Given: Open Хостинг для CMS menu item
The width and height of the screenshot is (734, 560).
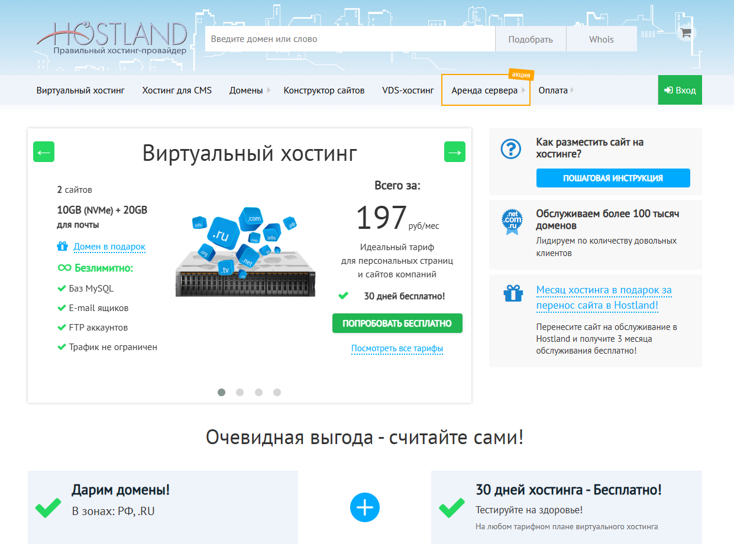Looking at the screenshot, I should 177,90.
